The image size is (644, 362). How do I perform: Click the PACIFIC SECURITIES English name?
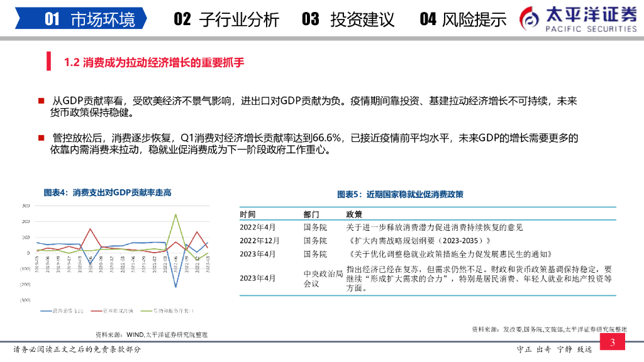[591, 29]
